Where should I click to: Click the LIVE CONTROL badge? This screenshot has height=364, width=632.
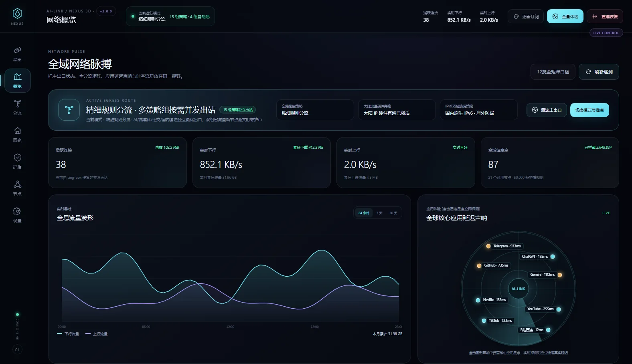click(606, 33)
